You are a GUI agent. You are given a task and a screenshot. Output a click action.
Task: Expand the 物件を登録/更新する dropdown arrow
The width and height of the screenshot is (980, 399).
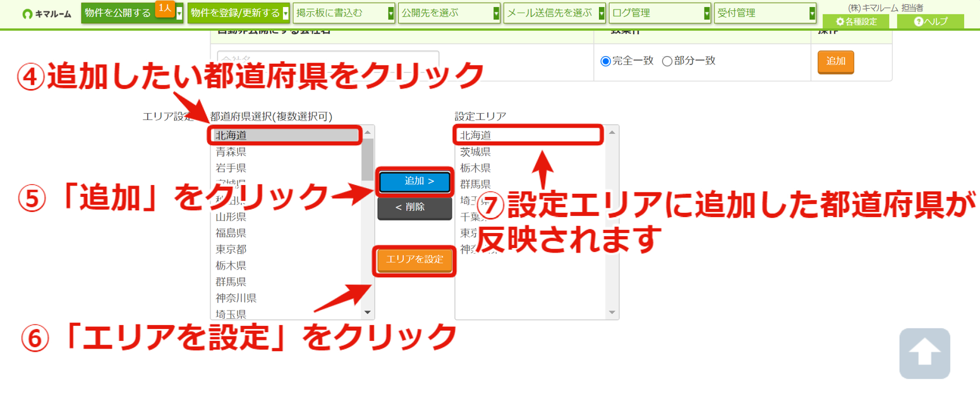pyautogui.click(x=286, y=13)
